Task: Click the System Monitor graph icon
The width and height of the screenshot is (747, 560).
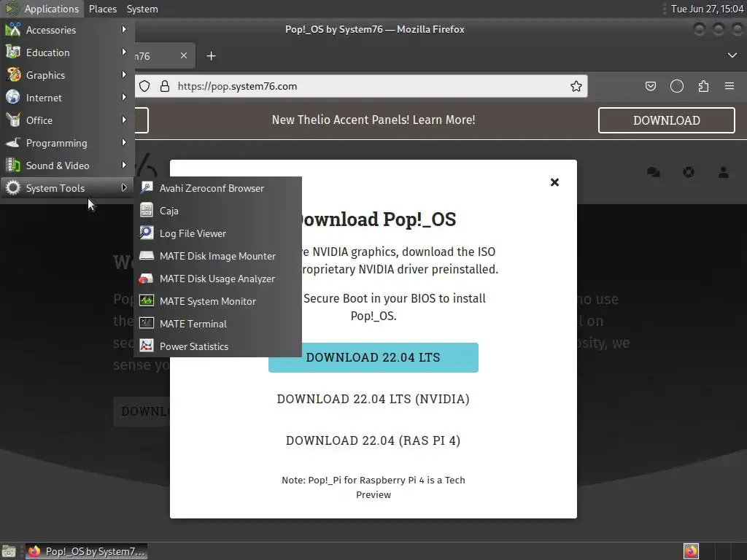Action: (146, 300)
